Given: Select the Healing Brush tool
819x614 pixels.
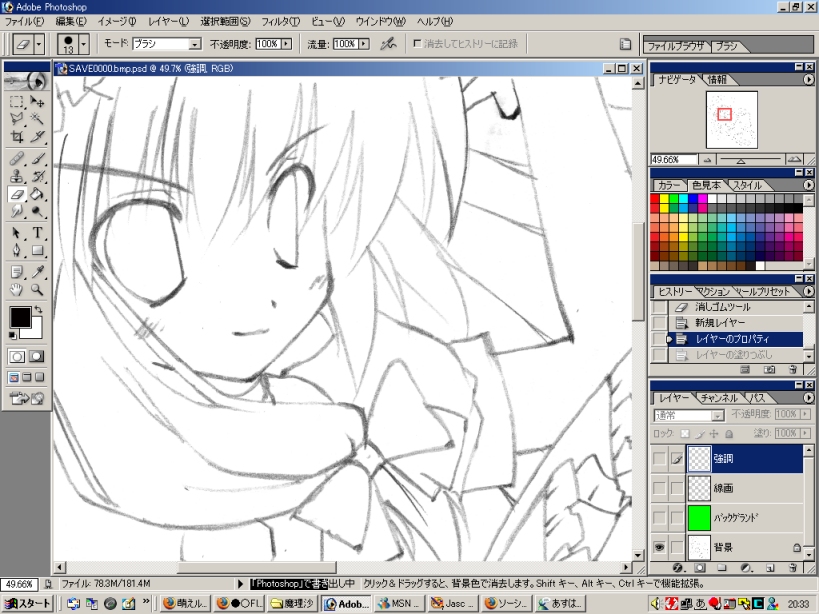Looking at the screenshot, I should 17,158.
